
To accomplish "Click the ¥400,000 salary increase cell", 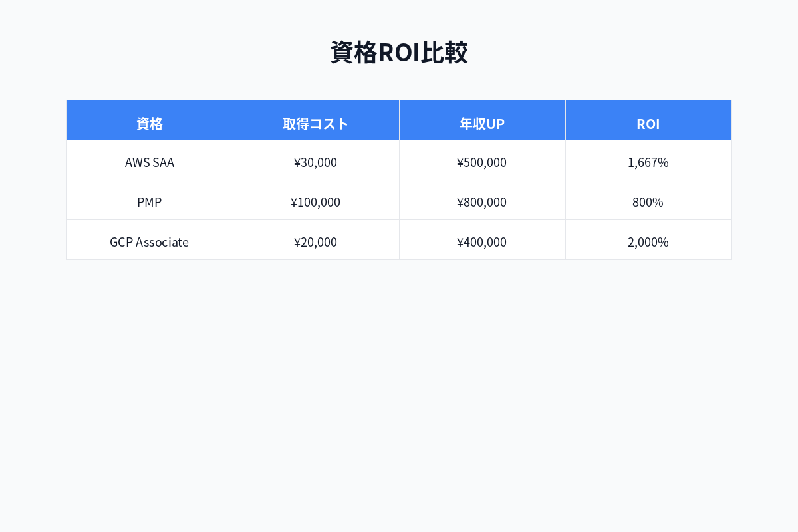I will point(482,241).
